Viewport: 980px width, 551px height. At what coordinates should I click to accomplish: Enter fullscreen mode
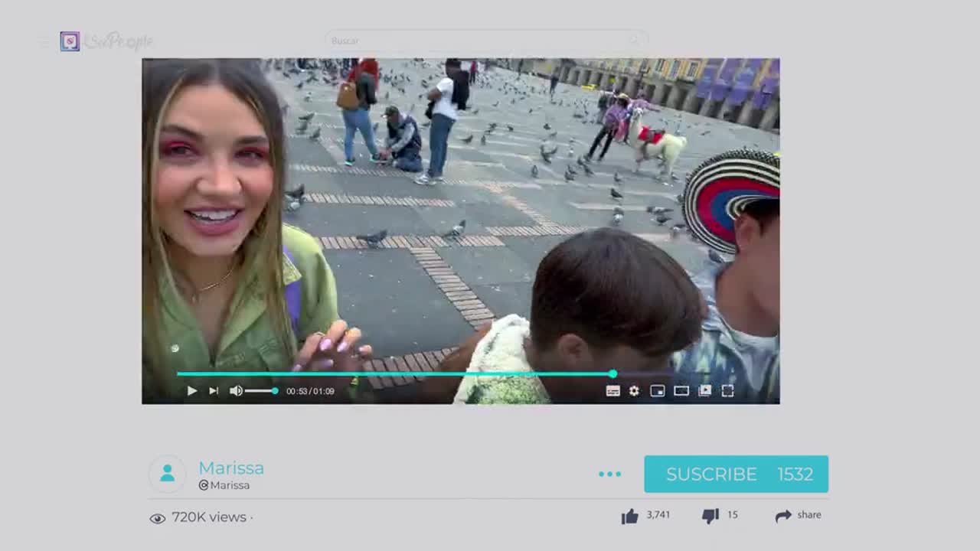(x=727, y=391)
